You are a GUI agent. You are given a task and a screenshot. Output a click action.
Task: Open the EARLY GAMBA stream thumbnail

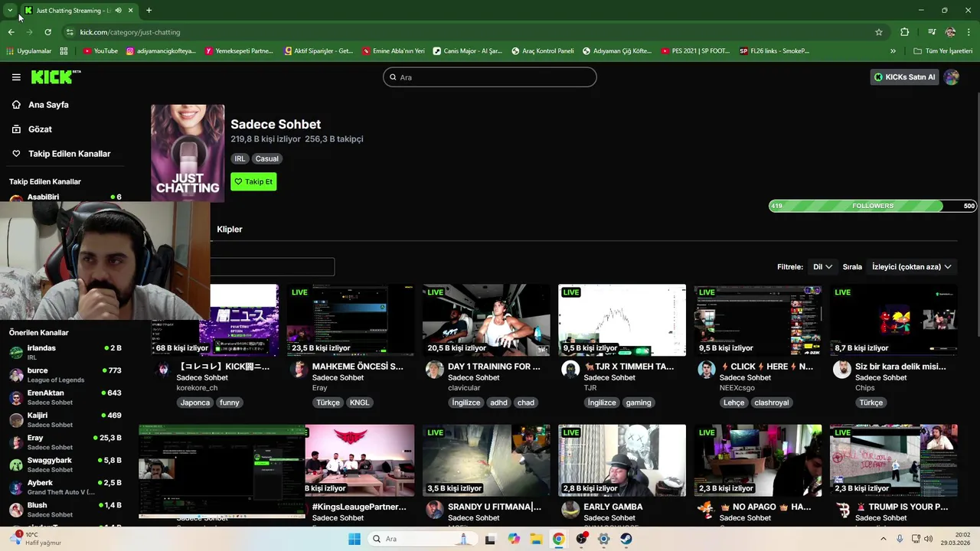click(x=622, y=461)
